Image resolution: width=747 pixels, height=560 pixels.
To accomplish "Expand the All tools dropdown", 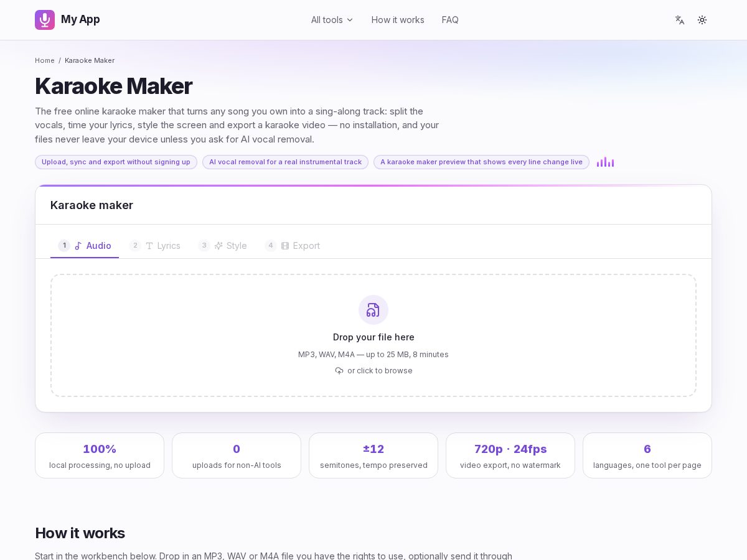I will coord(332,20).
